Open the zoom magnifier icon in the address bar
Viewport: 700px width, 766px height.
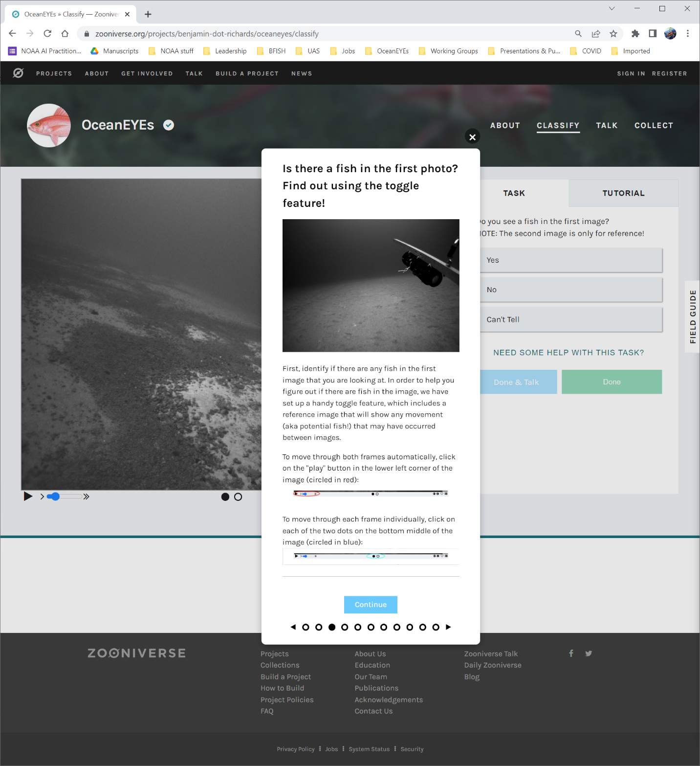click(x=578, y=33)
